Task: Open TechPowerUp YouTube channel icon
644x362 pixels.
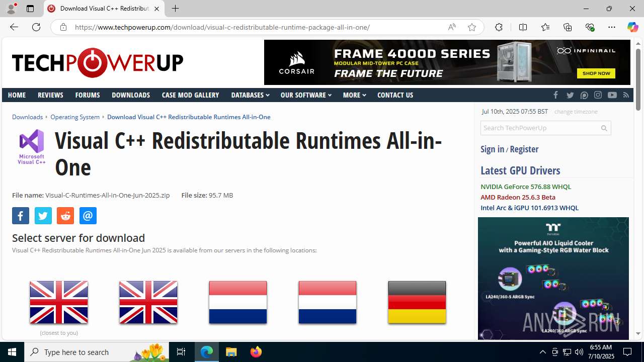Action: 612,95
